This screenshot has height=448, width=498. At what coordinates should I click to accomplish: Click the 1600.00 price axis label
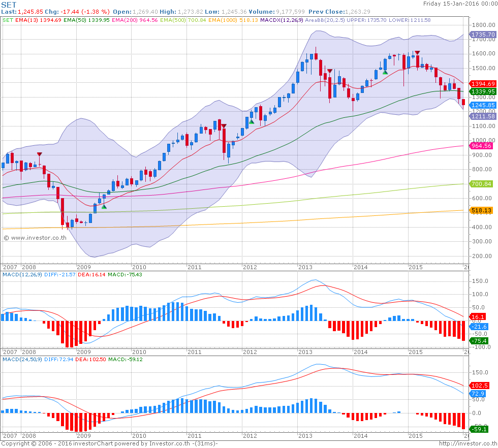tap(483, 53)
